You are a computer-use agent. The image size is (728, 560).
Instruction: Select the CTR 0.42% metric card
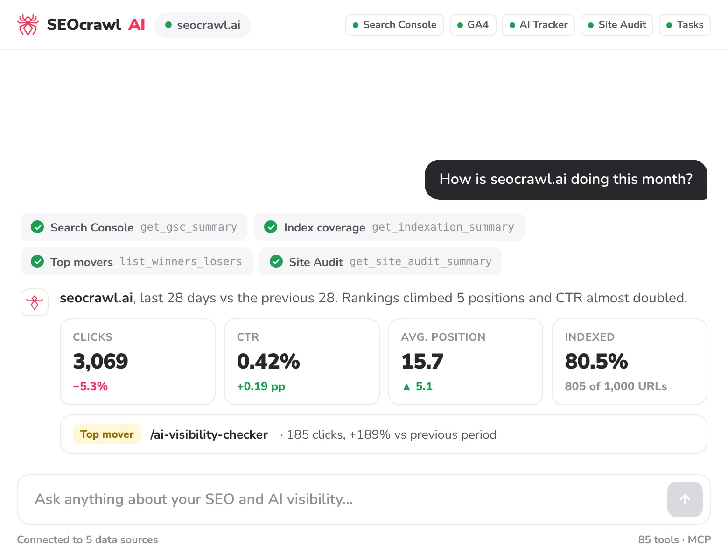point(302,362)
